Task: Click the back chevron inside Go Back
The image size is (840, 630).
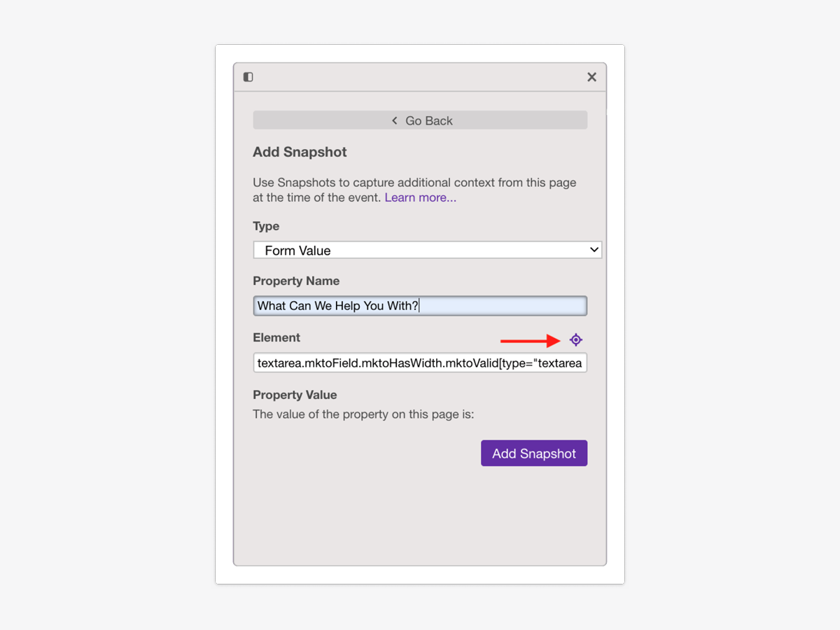Action: coord(393,120)
